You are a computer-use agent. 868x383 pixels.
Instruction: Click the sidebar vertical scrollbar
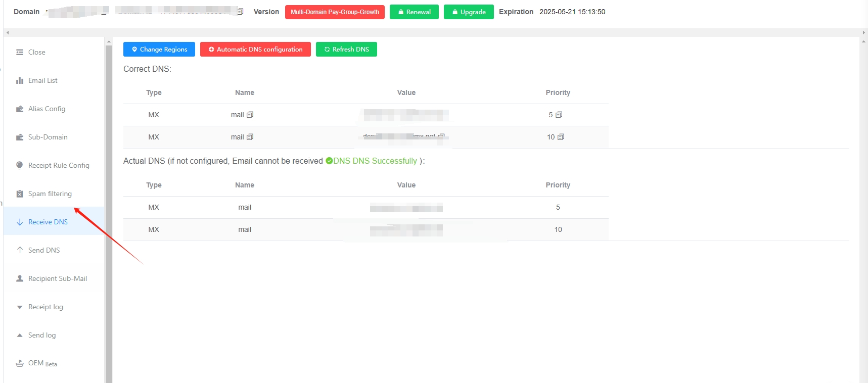point(109,214)
